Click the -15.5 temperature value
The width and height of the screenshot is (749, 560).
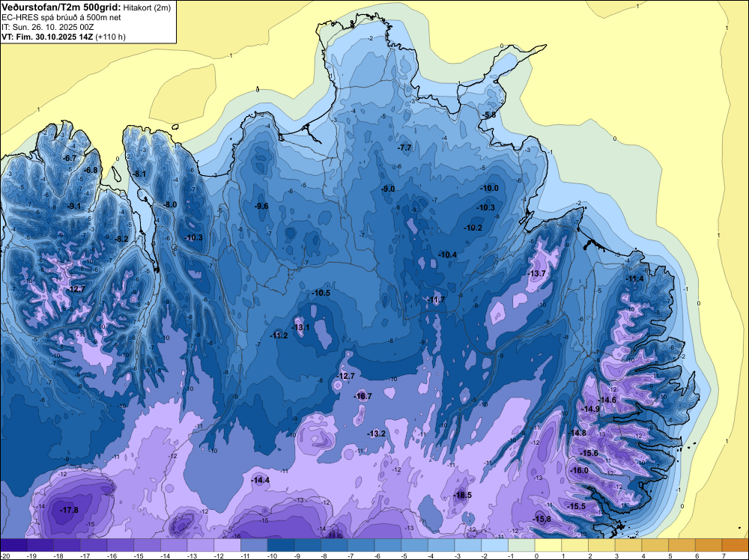(x=577, y=506)
